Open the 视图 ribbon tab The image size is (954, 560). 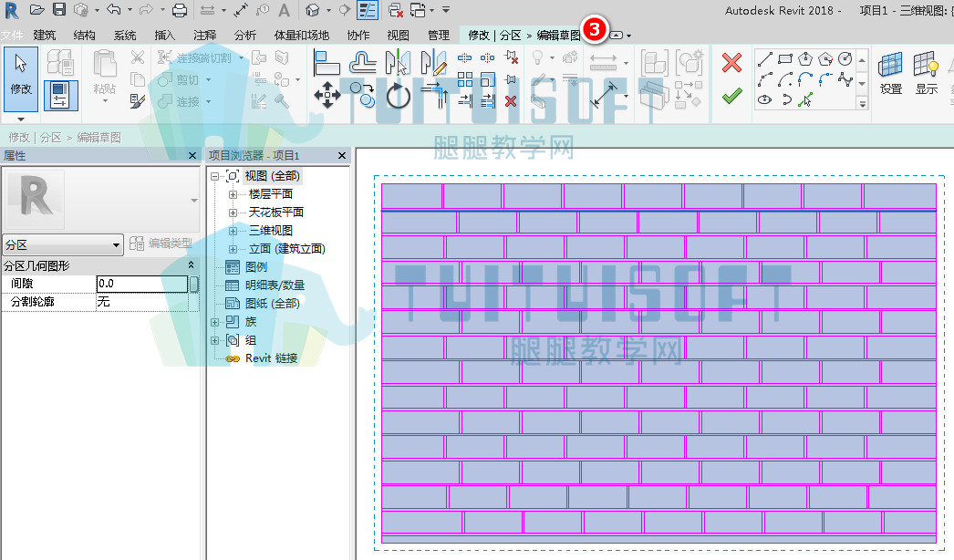(398, 36)
